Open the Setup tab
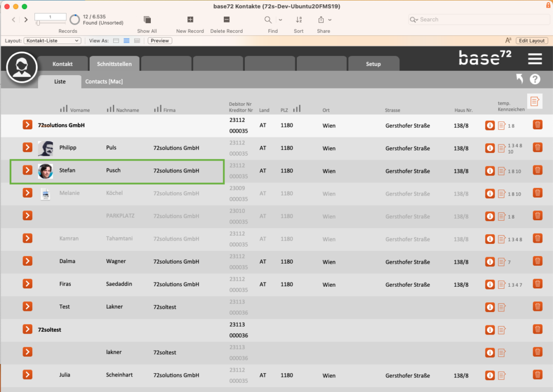Screen dimensions: 553x392 tap(373, 64)
